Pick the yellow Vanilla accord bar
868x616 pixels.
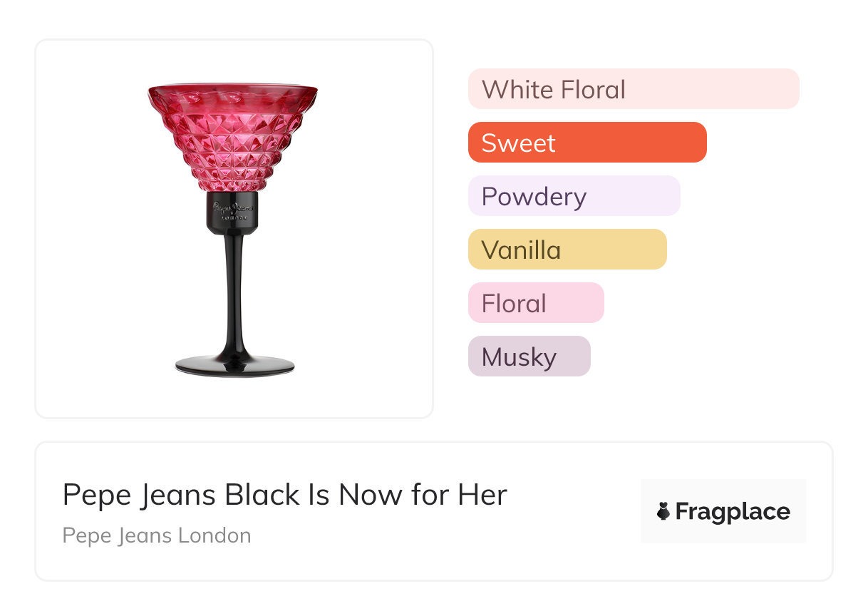coord(567,250)
